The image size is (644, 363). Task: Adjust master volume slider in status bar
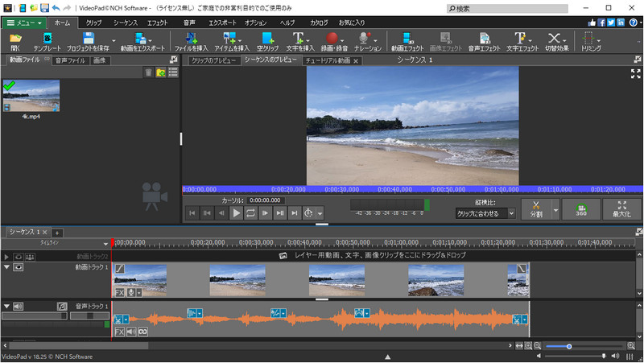tap(604, 356)
